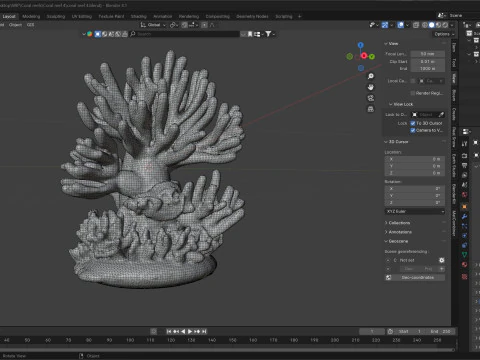Open the XYZ Euler rotation mode dropdown
Viewport: 480px width, 360px height.
coord(415,211)
